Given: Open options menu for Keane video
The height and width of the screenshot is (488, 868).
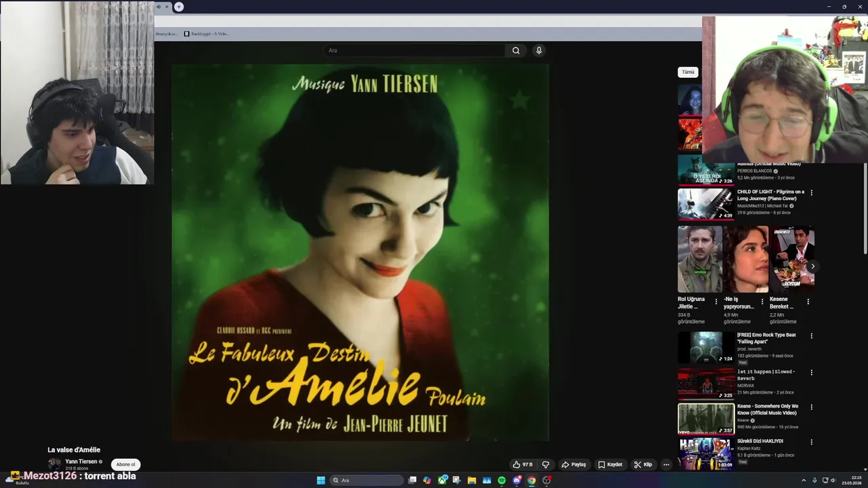Looking at the screenshot, I should (x=811, y=407).
